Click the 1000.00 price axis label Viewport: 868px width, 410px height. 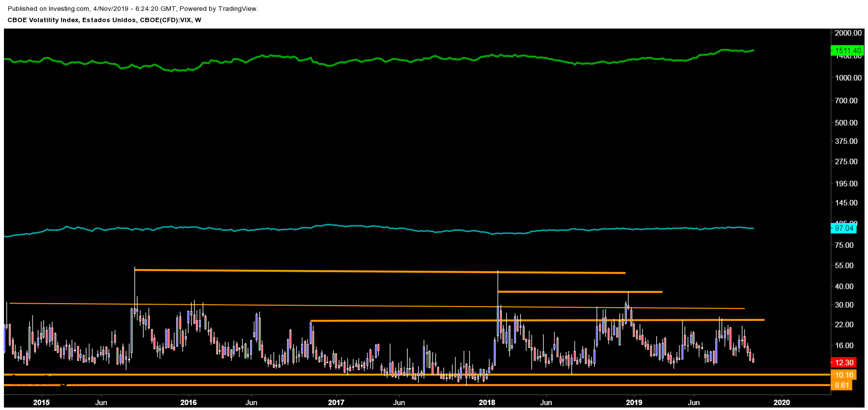848,78
